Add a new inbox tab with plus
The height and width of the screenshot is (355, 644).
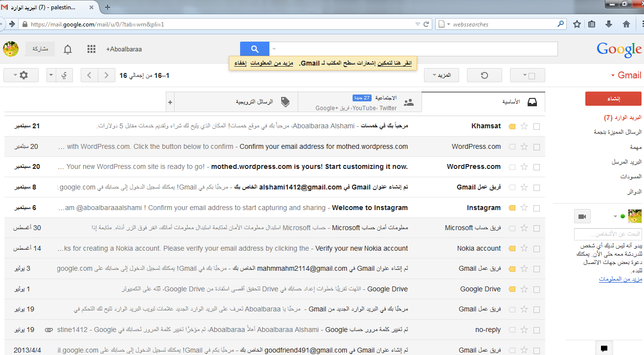click(x=170, y=102)
